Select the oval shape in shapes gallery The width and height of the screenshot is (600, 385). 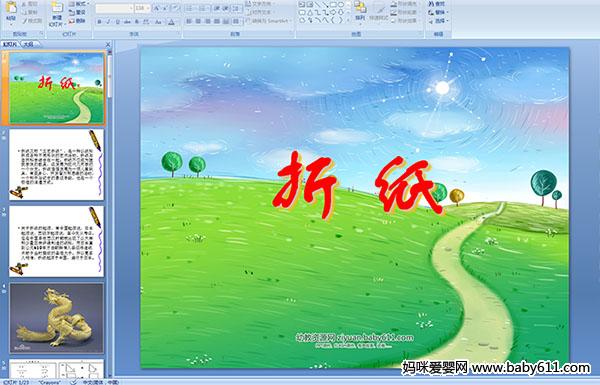click(340, 5)
